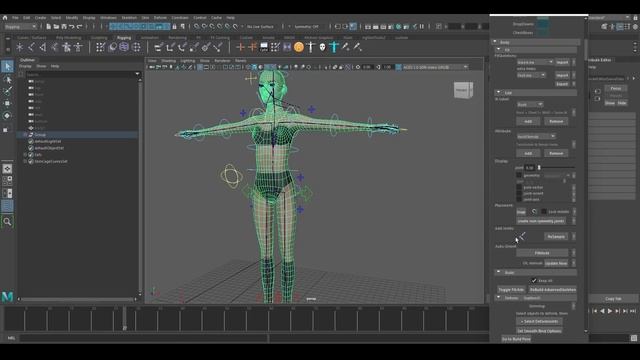Open the Outliner Show menu
Image resolution: width=640 pixels, height=360 pixels.
pos(41,66)
